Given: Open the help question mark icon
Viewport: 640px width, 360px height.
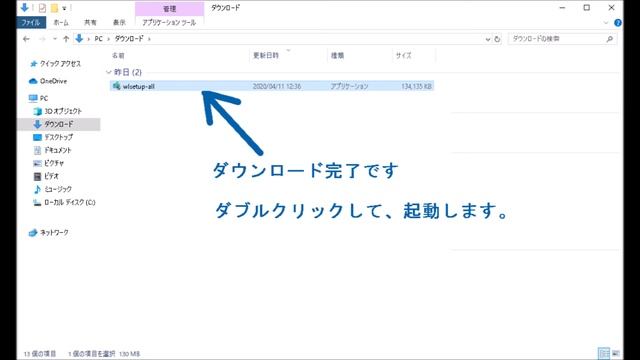Looking at the screenshot, I should coord(618,23).
